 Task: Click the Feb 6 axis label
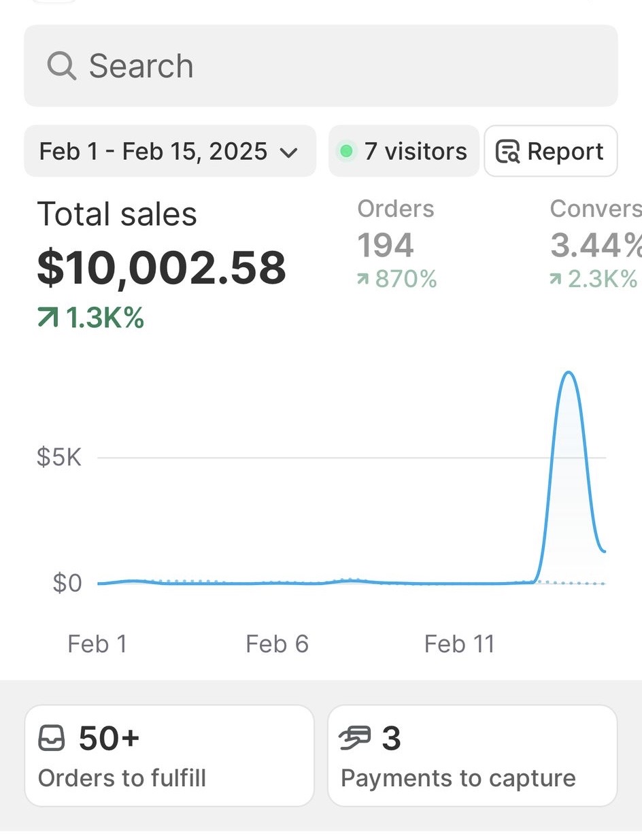(x=277, y=643)
